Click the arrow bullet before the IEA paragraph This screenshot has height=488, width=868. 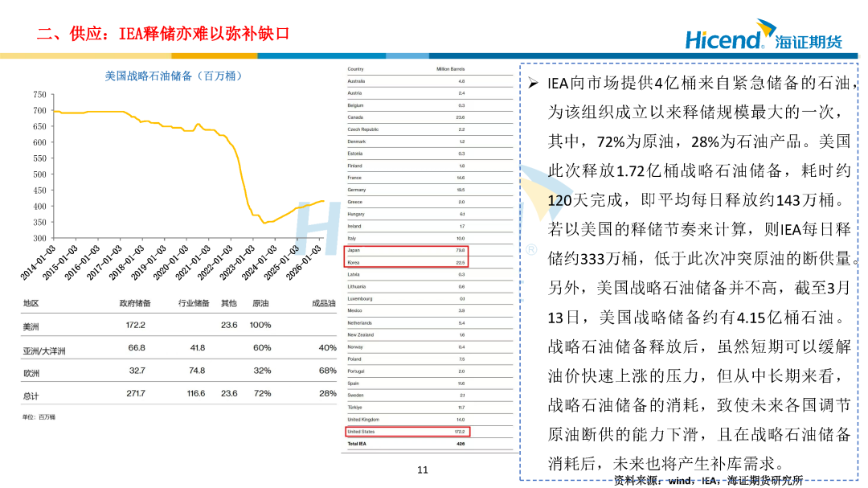[x=533, y=83]
